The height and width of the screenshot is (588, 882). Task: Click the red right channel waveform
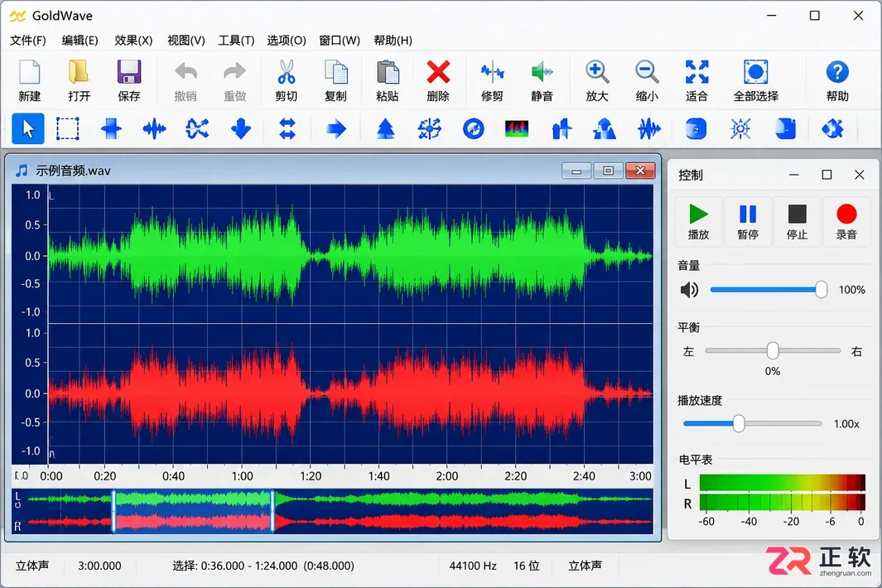coord(349,393)
